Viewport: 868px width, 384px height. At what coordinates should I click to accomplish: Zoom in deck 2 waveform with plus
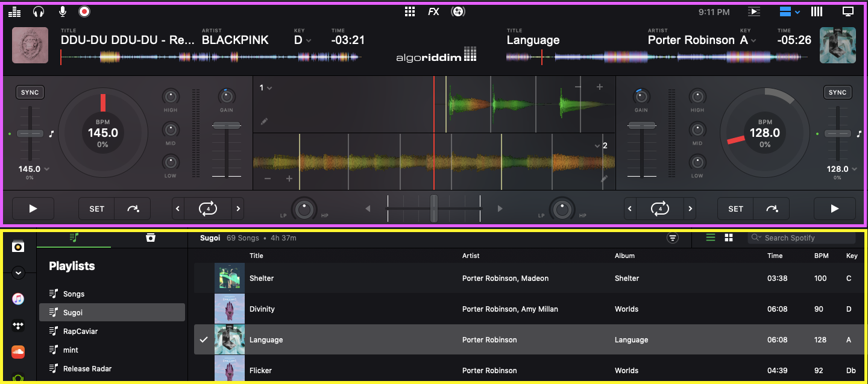[x=289, y=179]
